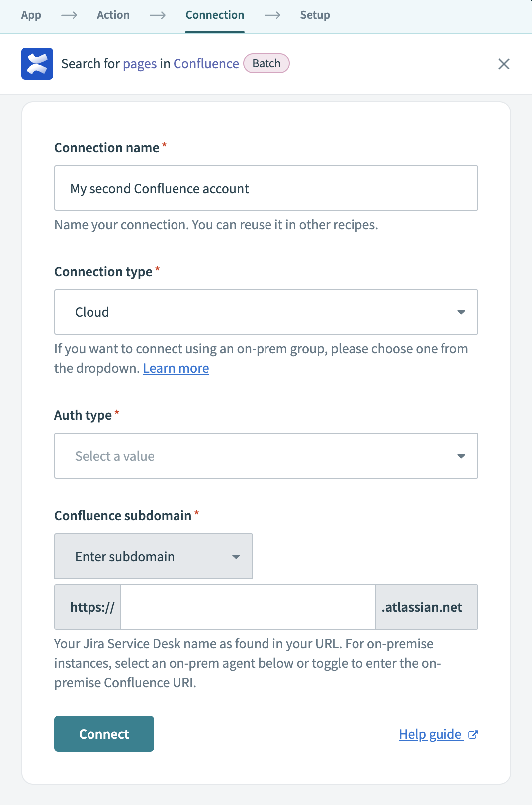Click the Confluence logo icon

(37, 64)
